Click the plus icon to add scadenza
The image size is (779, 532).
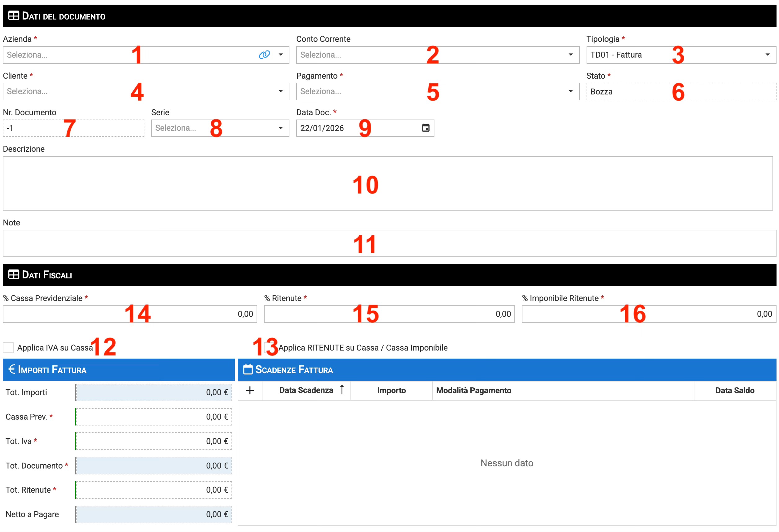click(x=250, y=390)
